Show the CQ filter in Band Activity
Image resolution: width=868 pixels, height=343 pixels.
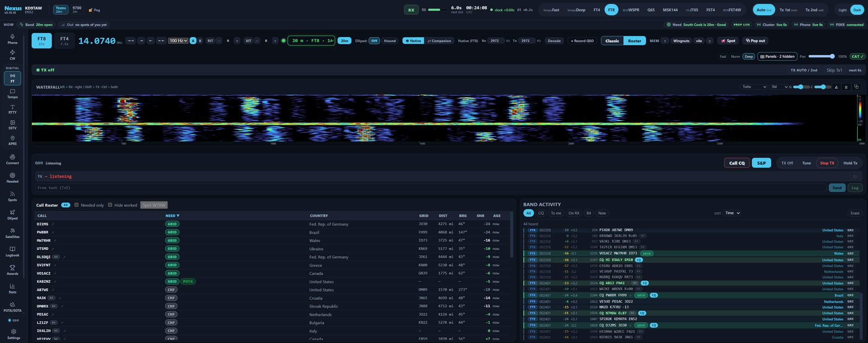pos(541,213)
